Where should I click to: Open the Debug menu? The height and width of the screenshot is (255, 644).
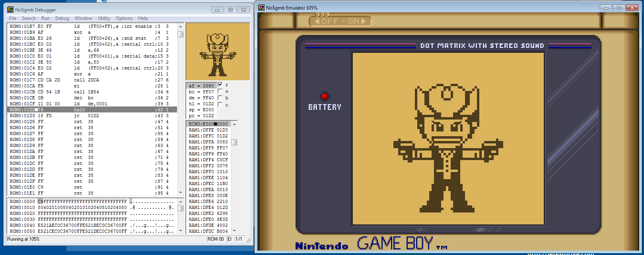point(62,18)
